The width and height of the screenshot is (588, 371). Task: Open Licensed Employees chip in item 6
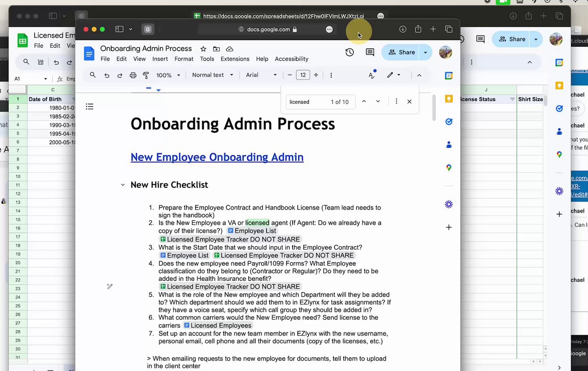[217, 325]
